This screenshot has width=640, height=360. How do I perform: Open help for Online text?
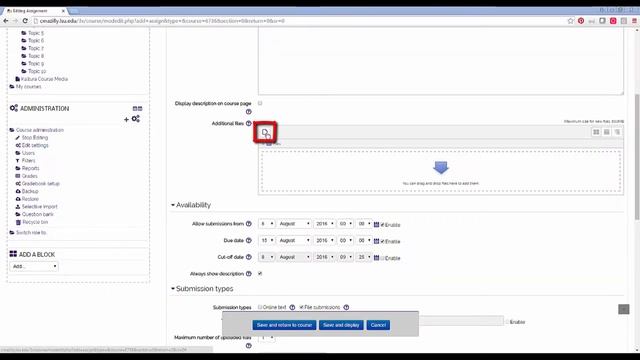click(x=292, y=307)
